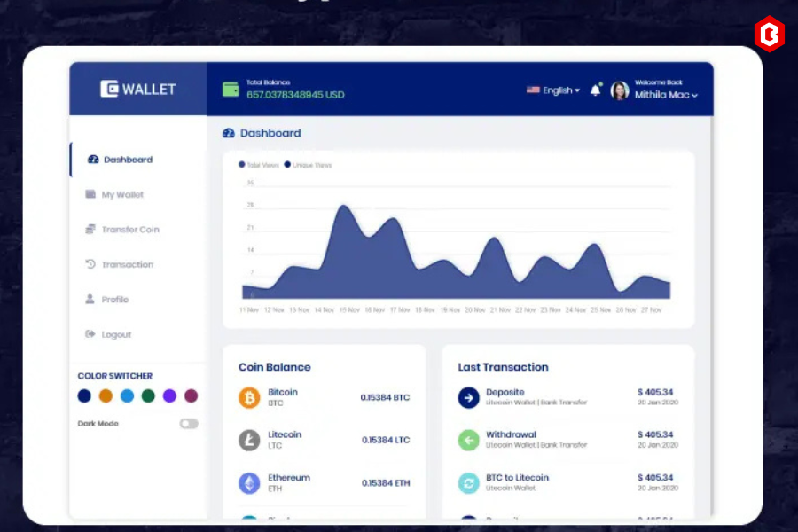Viewport: 798px width, 532px height.
Task: Click the Mithila Mac profile avatar
Action: [620, 90]
